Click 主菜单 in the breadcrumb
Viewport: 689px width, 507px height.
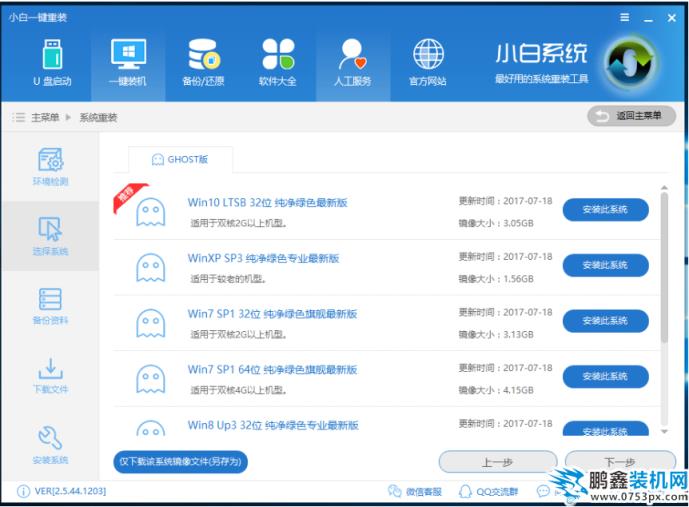(x=45, y=117)
